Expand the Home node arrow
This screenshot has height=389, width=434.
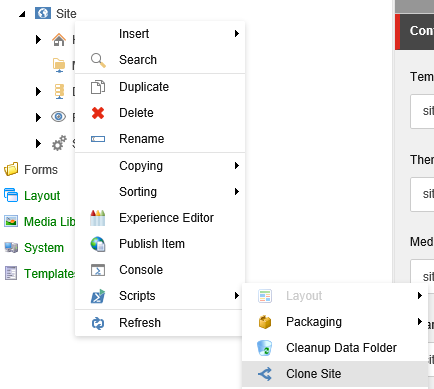click(x=38, y=40)
